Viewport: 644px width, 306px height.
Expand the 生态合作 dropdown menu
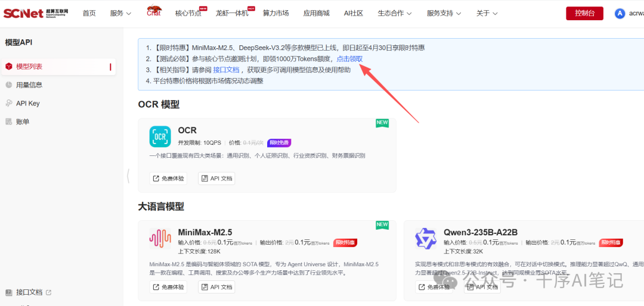(395, 14)
